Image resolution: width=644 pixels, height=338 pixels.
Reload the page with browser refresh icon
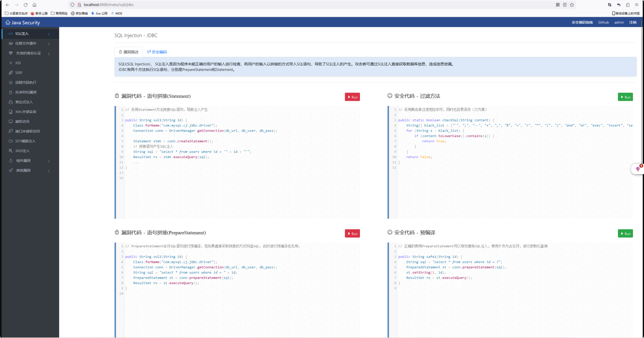coord(26,5)
